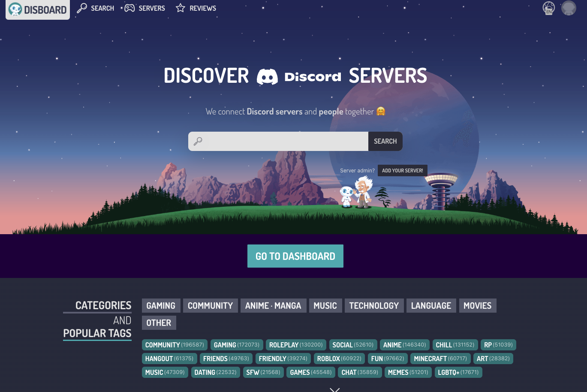
Task: Open the CHAT (35859) tag
Action: 360,372
